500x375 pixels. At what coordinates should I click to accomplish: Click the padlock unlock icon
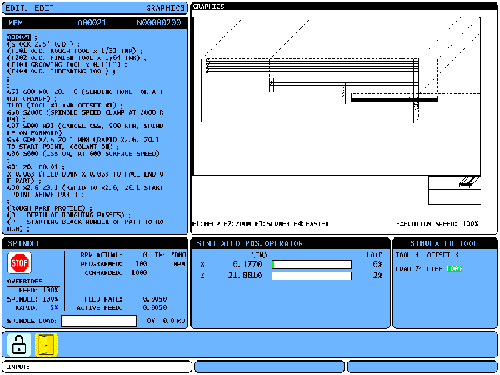point(19,345)
